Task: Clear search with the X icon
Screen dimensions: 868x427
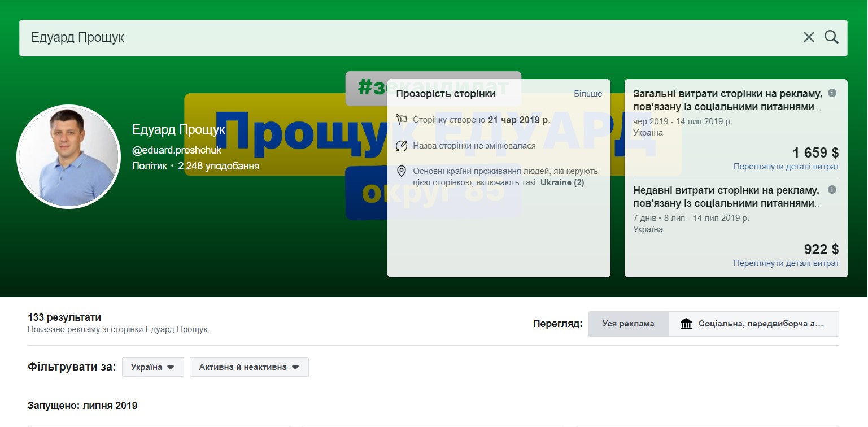Action: (809, 37)
